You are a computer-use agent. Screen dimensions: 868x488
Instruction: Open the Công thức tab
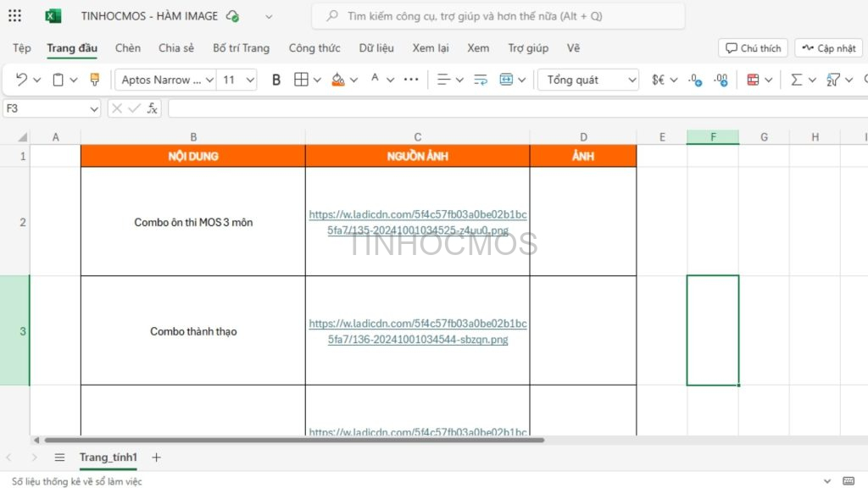pyautogui.click(x=314, y=48)
